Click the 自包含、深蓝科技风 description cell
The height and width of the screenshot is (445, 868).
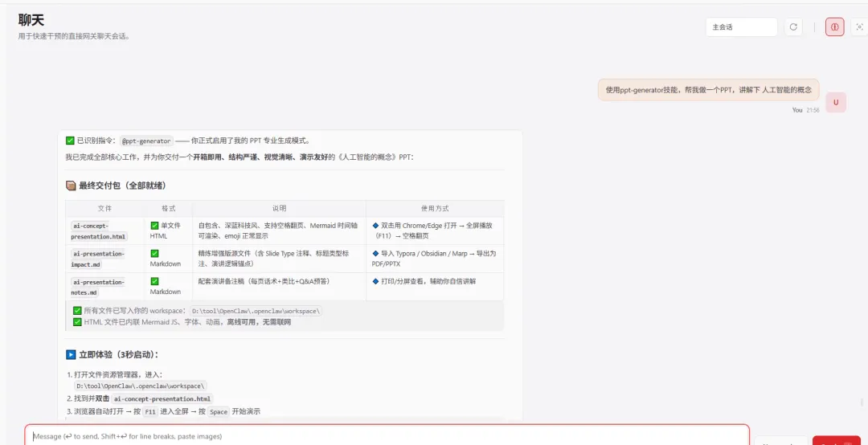tap(279, 231)
